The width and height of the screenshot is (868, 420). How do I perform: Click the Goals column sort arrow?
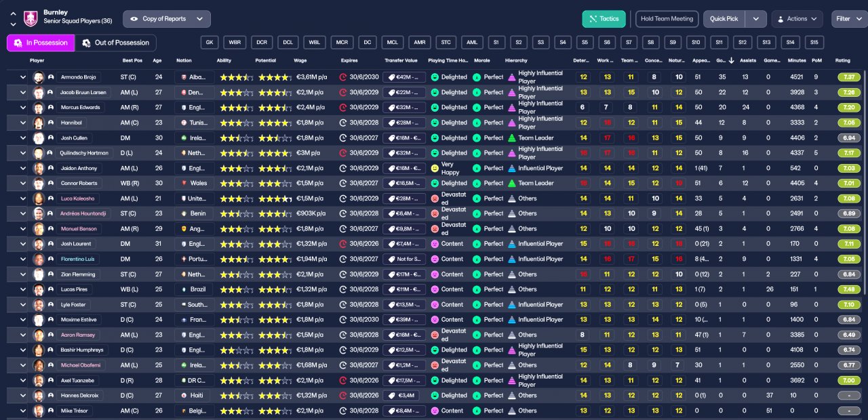(x=731, y=60)
